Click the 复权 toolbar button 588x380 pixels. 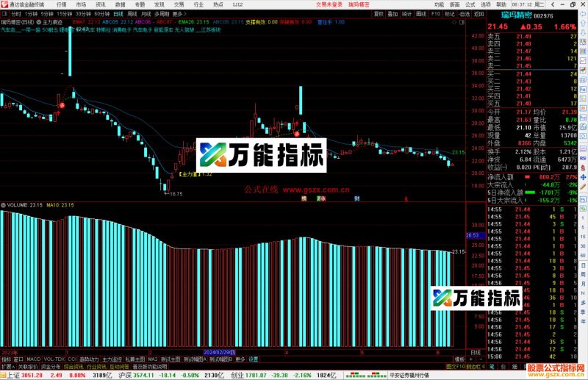[379, 14]
